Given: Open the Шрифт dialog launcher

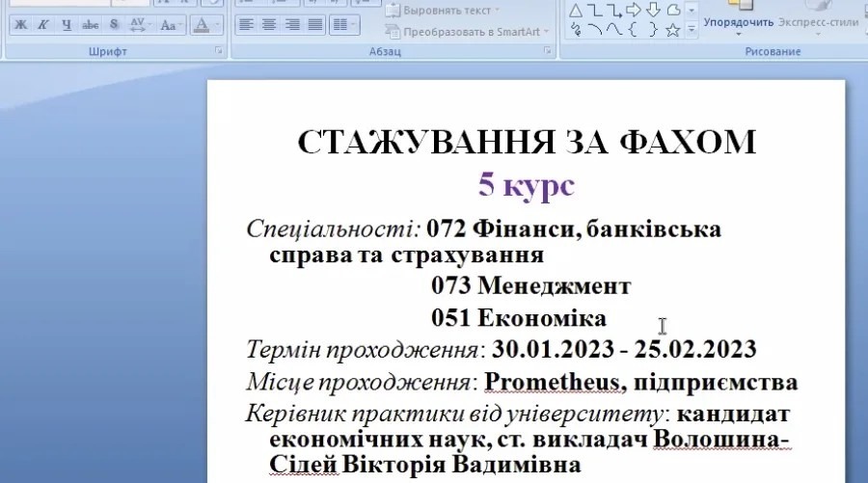Looking at the screenshot, I should click(x=219, y=50).
